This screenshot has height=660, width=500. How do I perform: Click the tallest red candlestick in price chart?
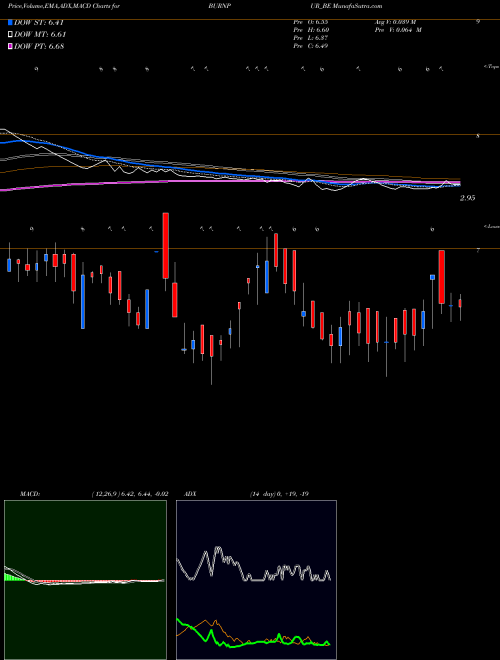[166, 245]
